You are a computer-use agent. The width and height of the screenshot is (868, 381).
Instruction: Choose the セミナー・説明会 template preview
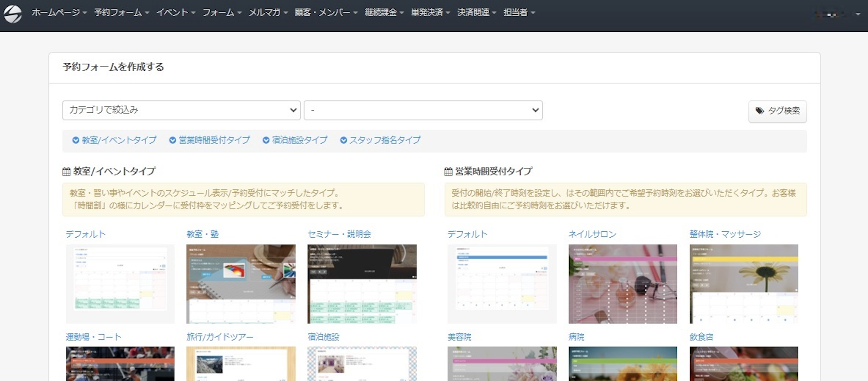click(362, 284)
